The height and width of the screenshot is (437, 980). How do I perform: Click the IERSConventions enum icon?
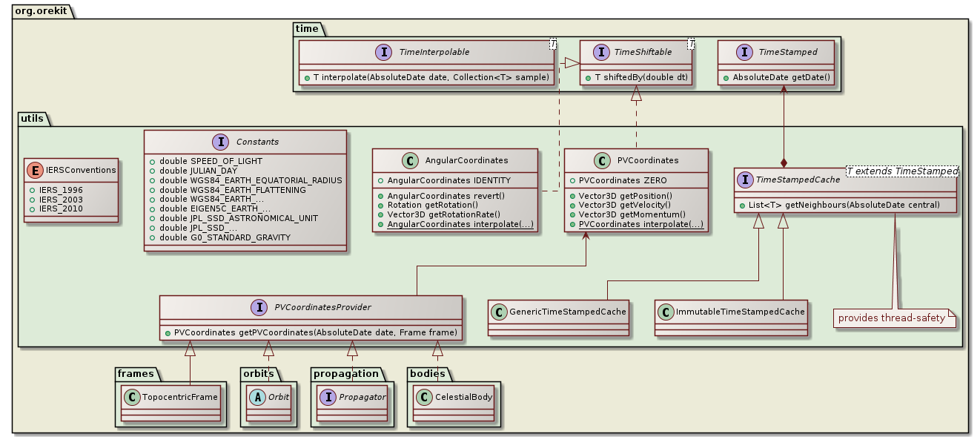click(36, 170)
